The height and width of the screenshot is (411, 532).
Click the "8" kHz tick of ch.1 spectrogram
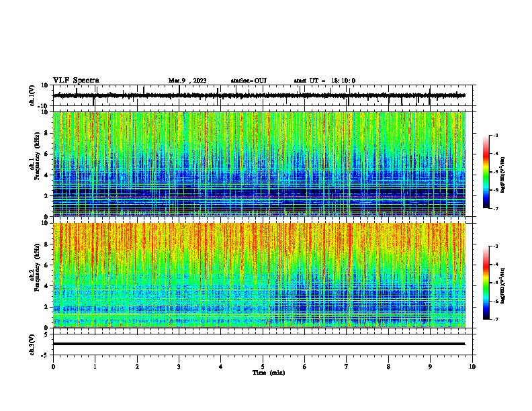tap(46, 133)
